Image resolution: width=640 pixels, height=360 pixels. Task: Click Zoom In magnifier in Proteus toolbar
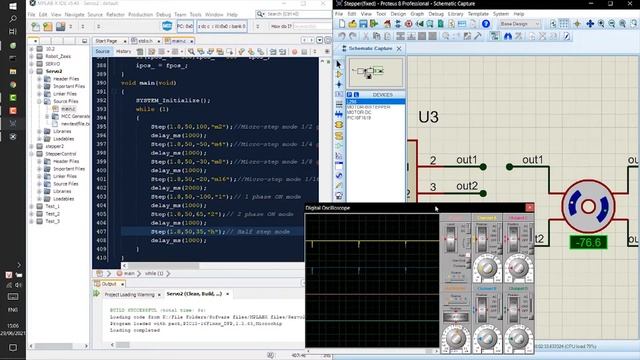[601, 24]
